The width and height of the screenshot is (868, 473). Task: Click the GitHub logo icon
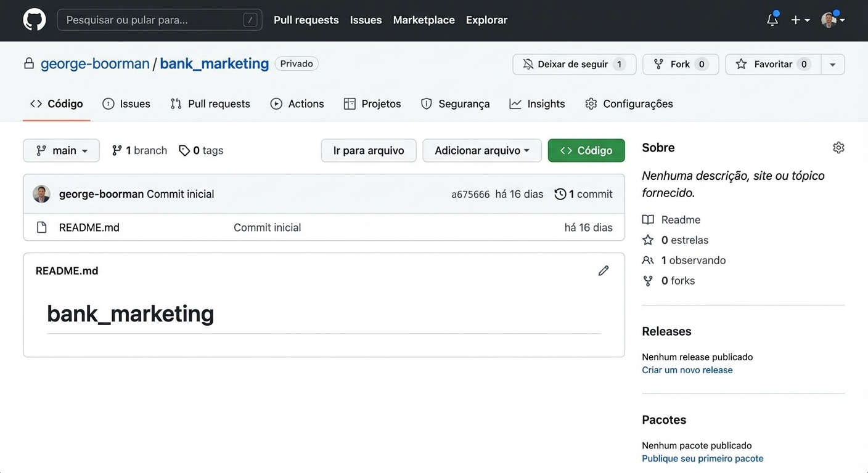pos(34,19)
